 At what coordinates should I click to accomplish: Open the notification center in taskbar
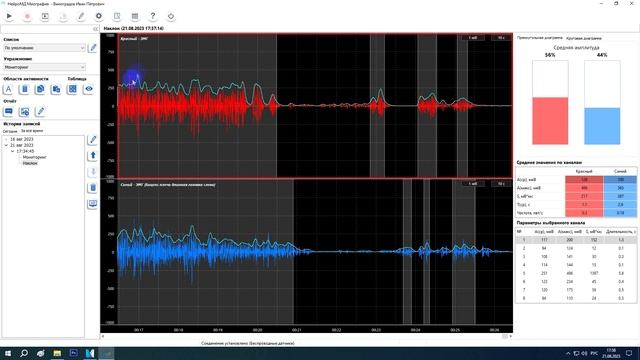(629, 353)
